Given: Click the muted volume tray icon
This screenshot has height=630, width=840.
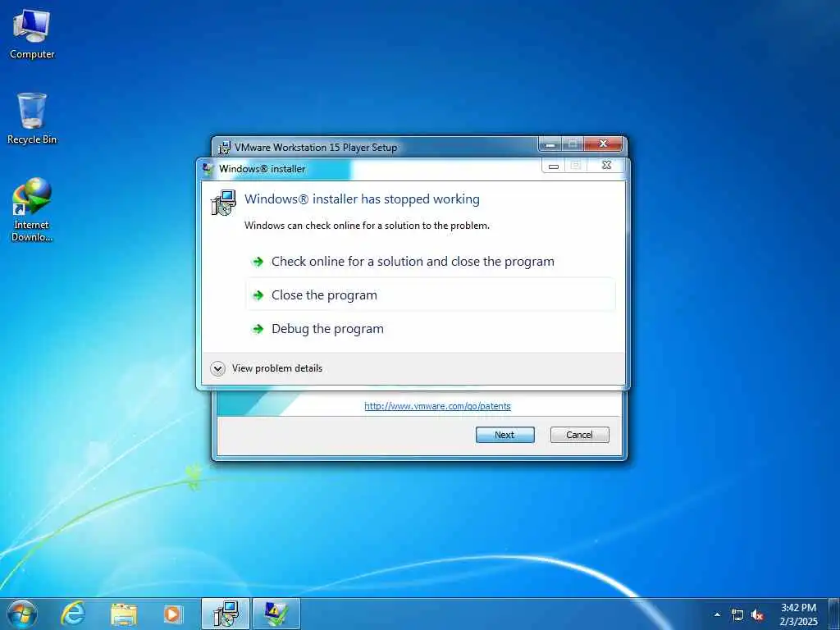Looking at the screenshot, I should tap(757, 615).
